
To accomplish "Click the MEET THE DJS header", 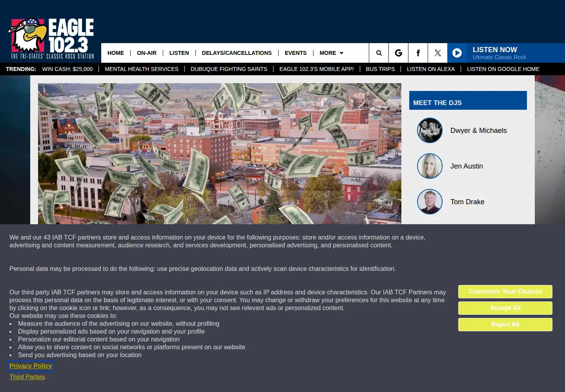I will point(468,100).
